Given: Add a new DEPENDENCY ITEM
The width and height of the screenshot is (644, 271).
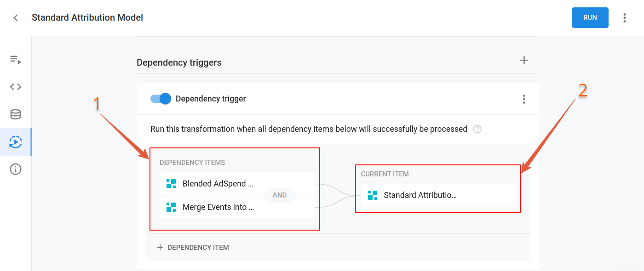Looking at the screenshot, I should pyautogui.click(x=193, y=248).
